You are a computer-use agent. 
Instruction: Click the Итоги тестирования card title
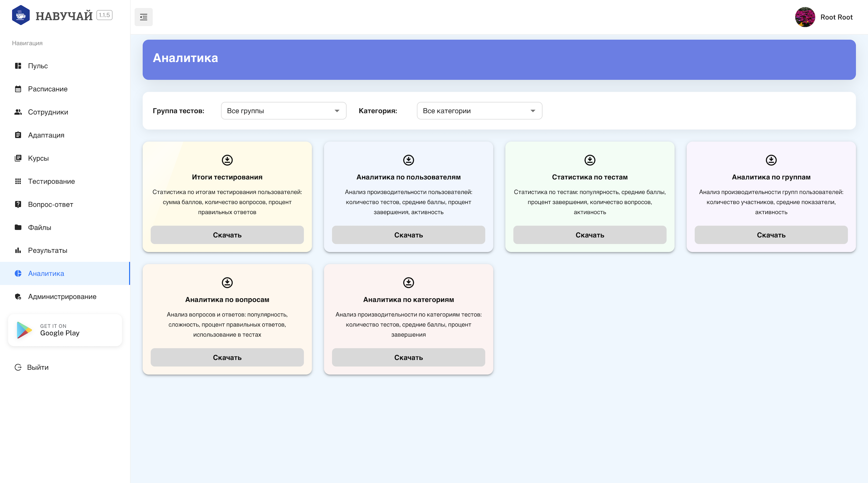(227, 177)
